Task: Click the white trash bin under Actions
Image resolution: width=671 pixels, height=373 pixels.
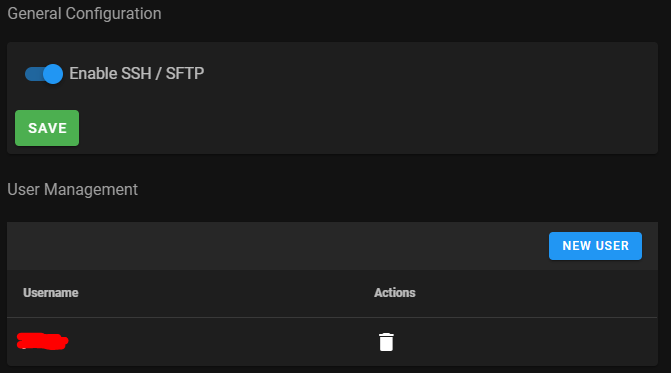Action: [x=386, y=342]
